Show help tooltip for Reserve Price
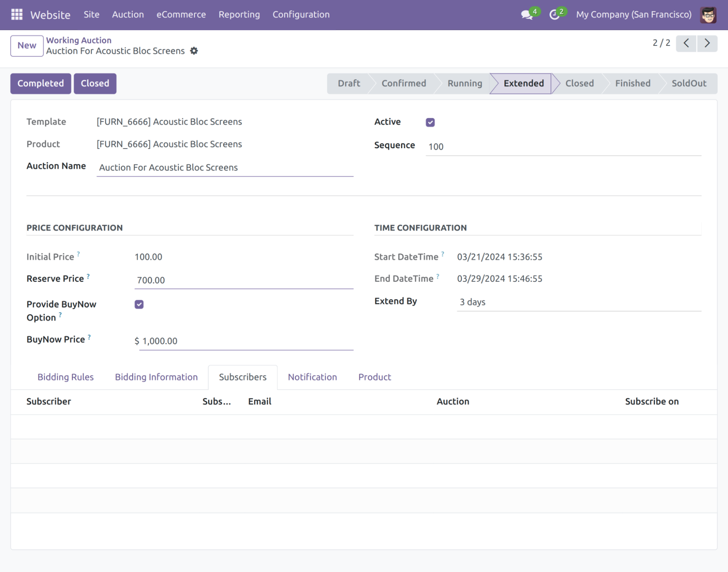The image size is (728, 572). tap(88, 276)
